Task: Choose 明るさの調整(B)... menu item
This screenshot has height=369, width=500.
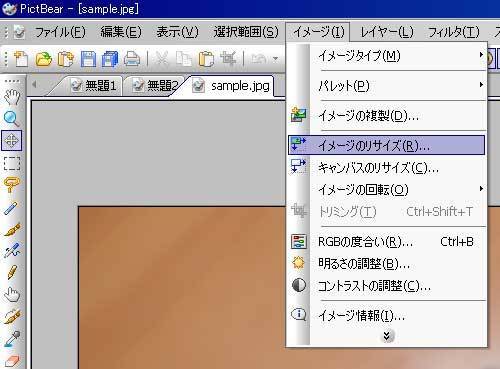Action: pyautogui.click(x=387, y=264)
